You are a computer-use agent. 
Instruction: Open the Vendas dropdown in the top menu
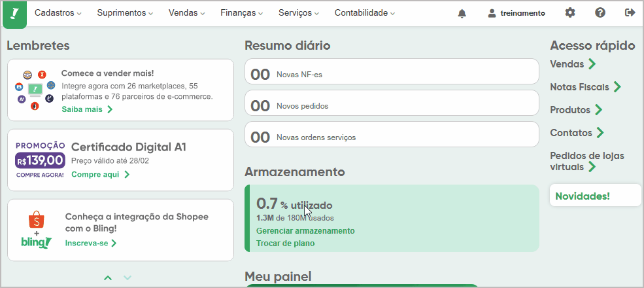pos(186,13)
